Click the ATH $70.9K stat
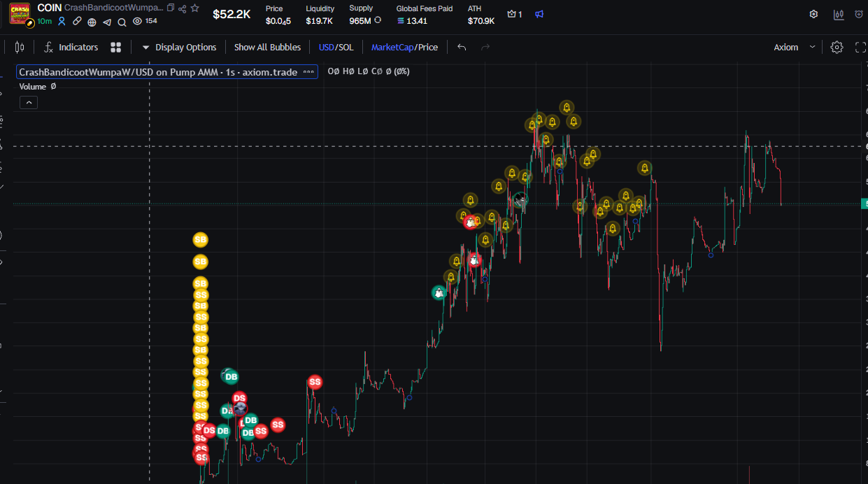The image size is (868, 484). pyautogui.click(x=481, y=15)
